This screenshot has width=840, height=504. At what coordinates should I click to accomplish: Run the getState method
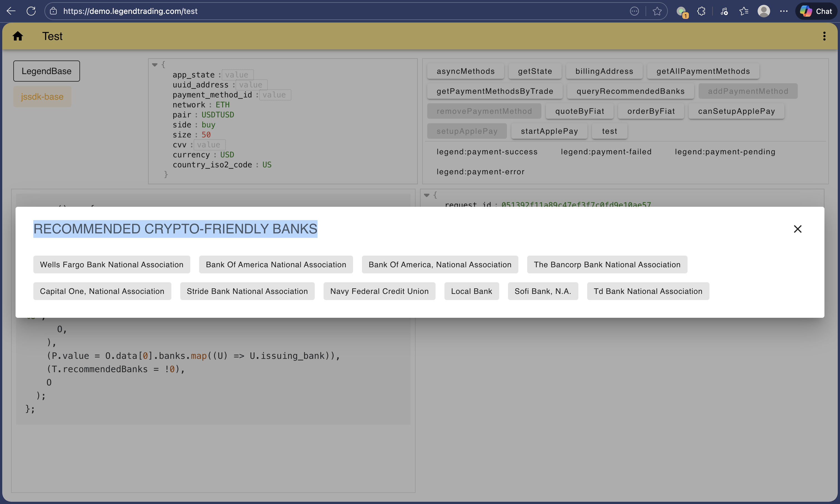(x=535, y=71)
